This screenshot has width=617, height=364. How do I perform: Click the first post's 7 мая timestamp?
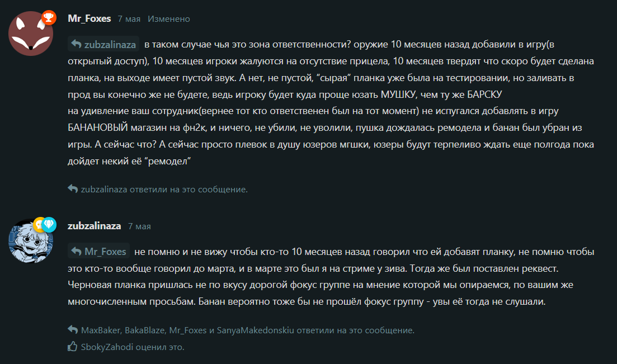(129, 19)
